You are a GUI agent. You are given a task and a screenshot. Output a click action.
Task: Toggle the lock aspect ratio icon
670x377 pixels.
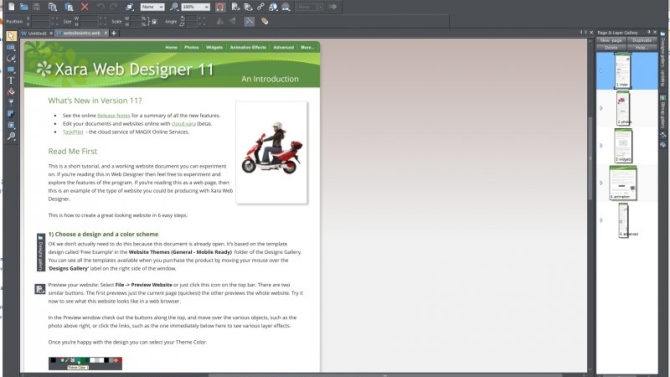(154, 21)
